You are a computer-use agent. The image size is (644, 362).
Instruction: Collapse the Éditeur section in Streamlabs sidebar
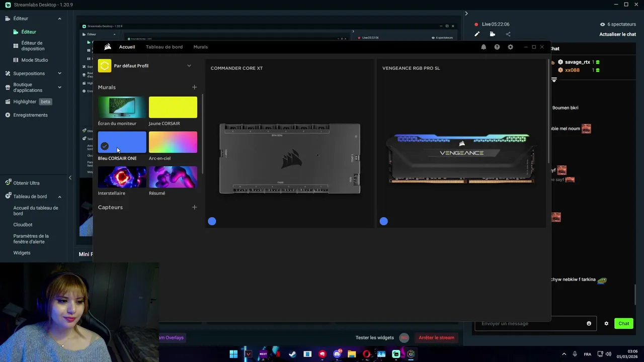59,19
